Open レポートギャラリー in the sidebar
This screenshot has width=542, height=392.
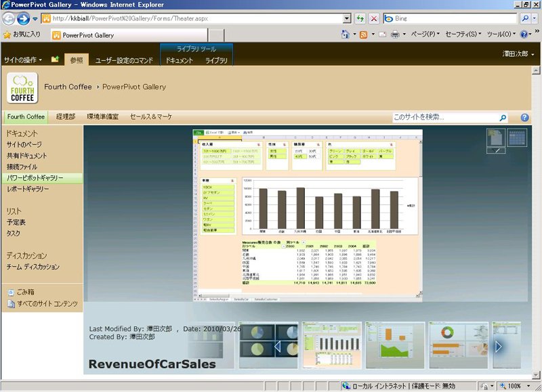click(28, 189)
